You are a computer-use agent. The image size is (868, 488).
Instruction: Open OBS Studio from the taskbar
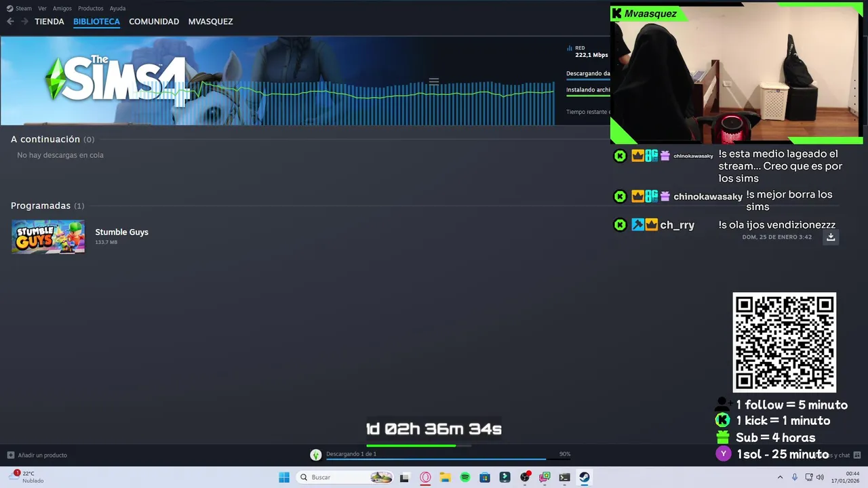pyautogui.click(x=525, y=477)
